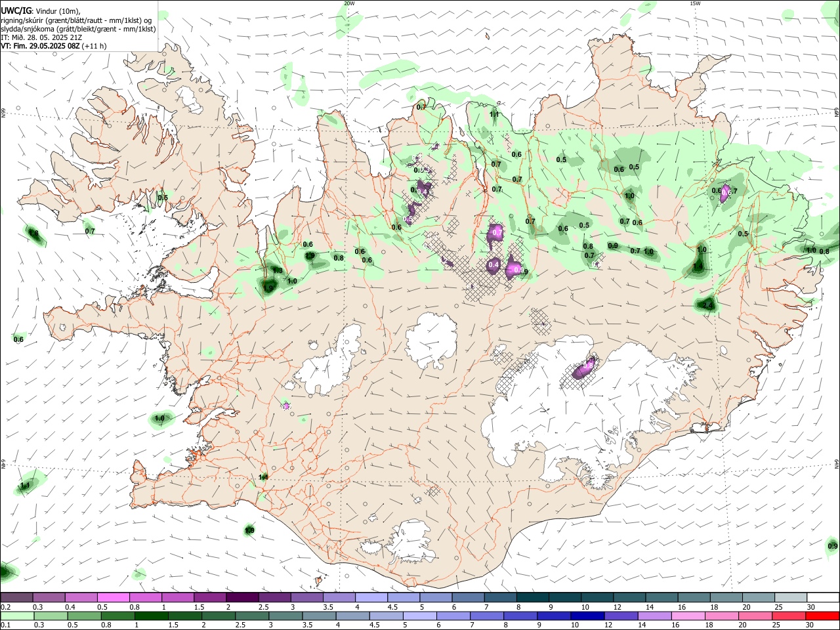Screen dimensions: 840x630
Task: Click the rain scale swatch between 0.3 and 0.5
Action: tap(51, 616)
